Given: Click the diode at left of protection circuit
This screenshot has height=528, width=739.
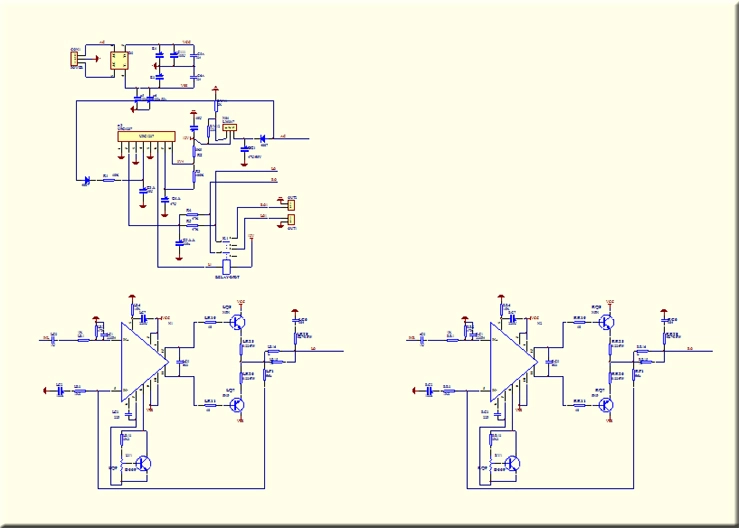Looking at the screenshot, I should (x=86, y=180).
